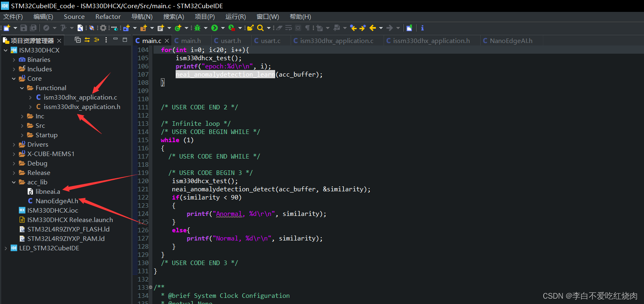Click the document with wrench toolbar icon
Image resolution: width=644 pixels, height=304 pixels.
[x=80, y=28]
